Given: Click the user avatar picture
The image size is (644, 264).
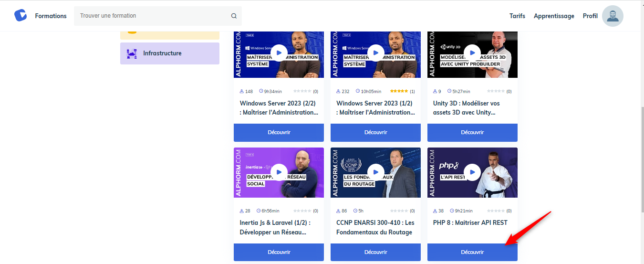Looking at the screenshot, I should pos(613,16).
